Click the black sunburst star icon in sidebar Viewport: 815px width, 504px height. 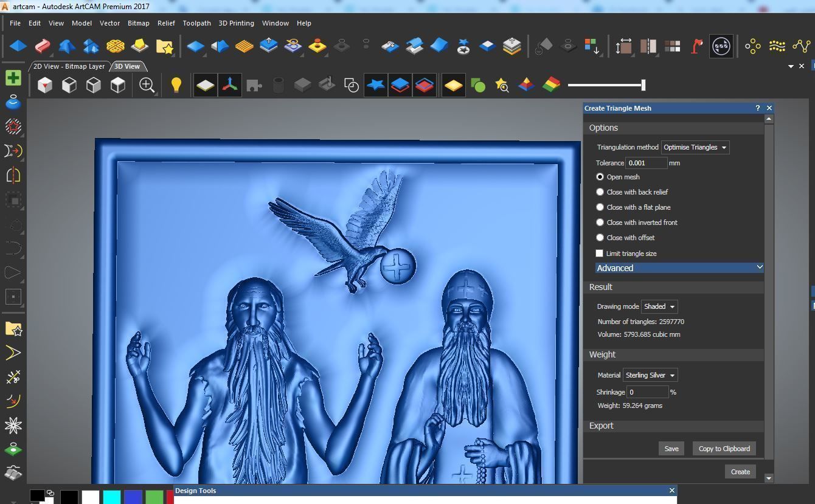[13, 425]
